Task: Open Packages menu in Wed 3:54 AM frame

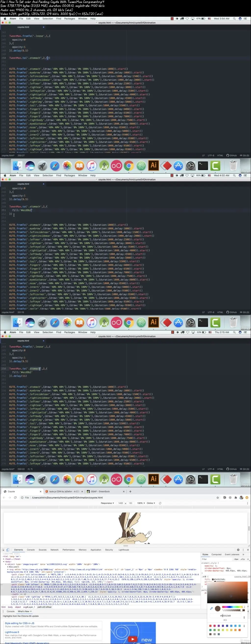Action: [69, 19]
